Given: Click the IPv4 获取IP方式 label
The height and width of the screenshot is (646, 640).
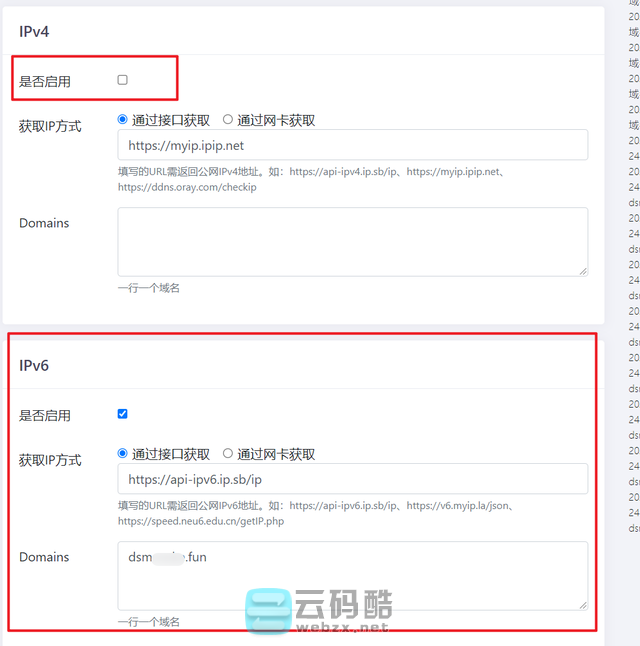Looking at the screenshot, I should [50, 127].
